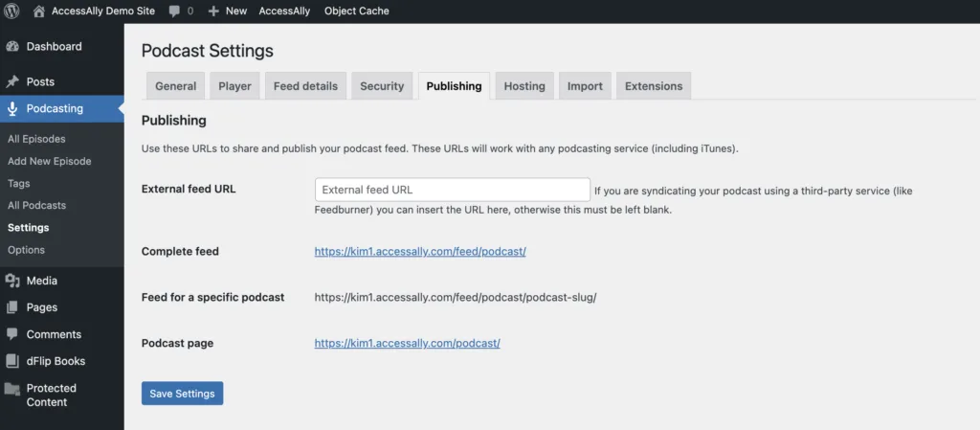The height and width of the screenshot is (430, 980).
Task: Open AccessAlly Demo Site in admin bar
Action: click(x=103, y=11)
